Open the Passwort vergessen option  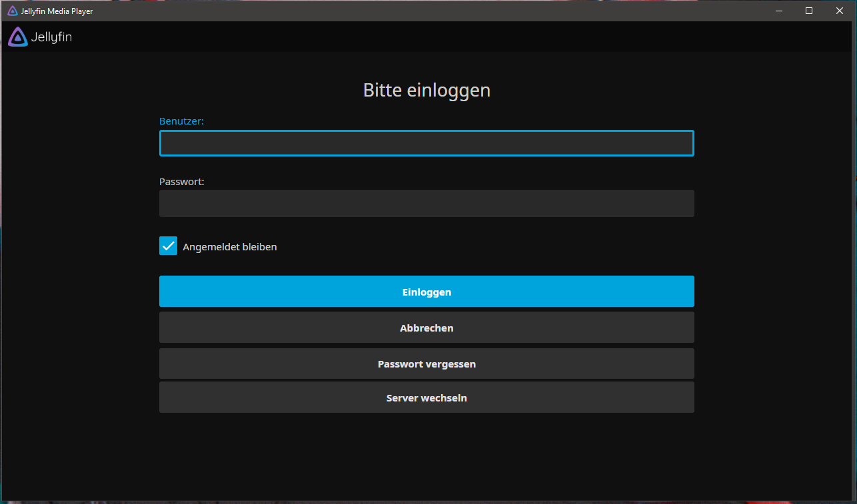tap(427, 364)
